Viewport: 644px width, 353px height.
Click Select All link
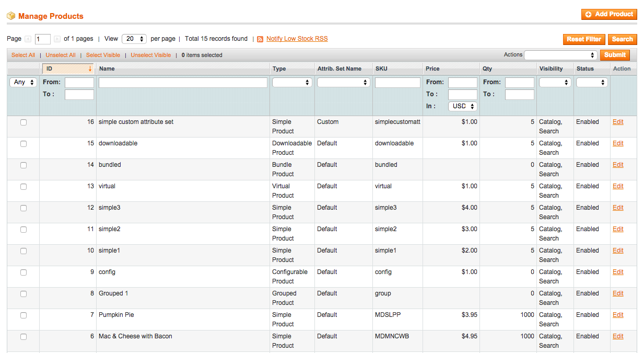click(x=23, y=55)
